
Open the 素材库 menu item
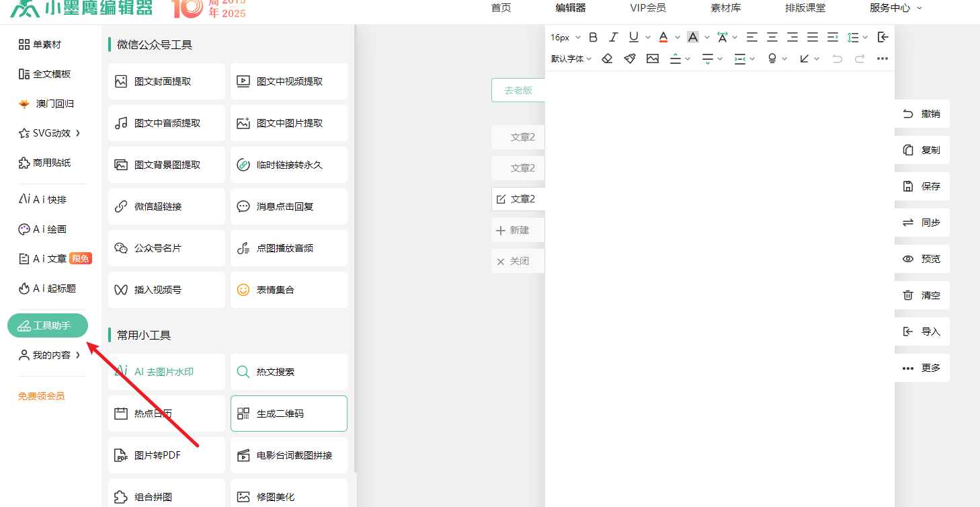(x=725, y=8)
